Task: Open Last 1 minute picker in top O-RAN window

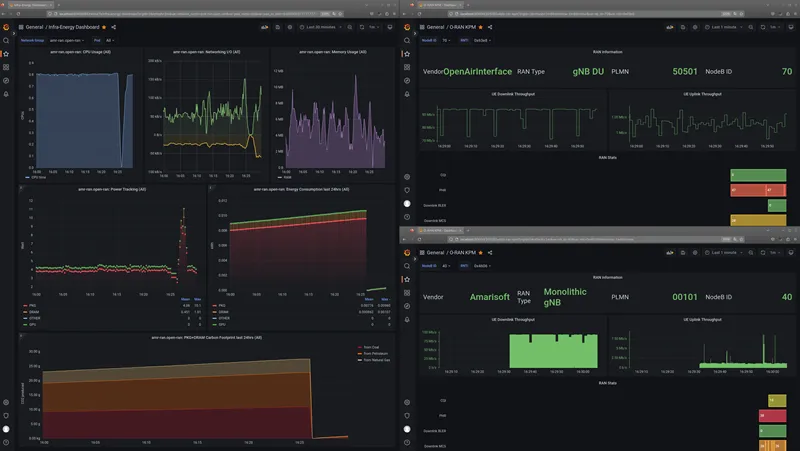Action: 723,27
